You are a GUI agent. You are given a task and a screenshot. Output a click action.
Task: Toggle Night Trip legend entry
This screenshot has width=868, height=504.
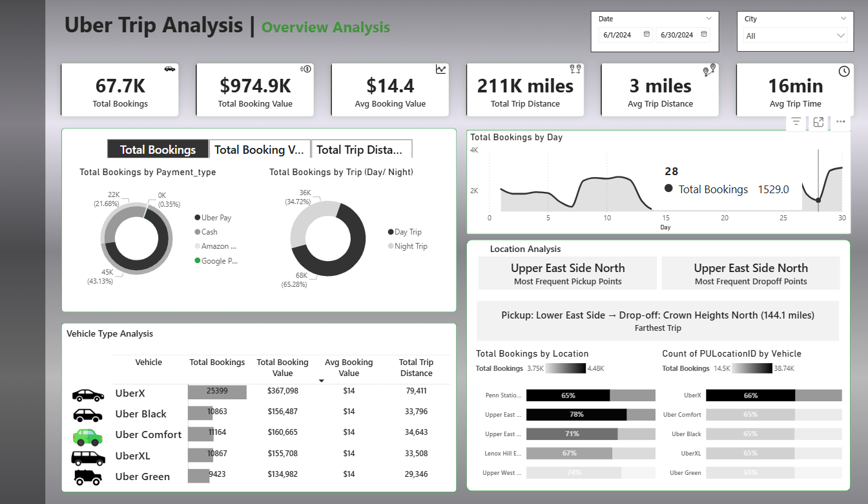click(x=410, y=246)
